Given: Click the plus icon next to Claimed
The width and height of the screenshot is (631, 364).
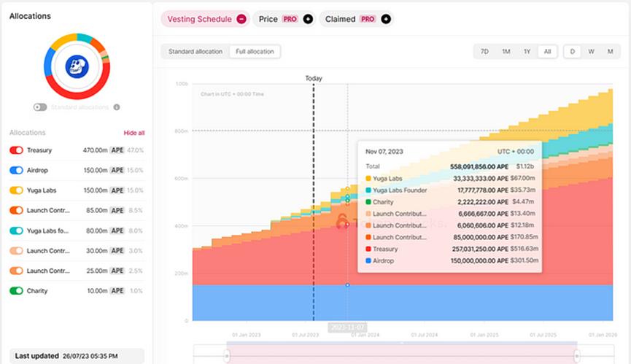Looking at the screenshot, I should click(x=386, y=19).
